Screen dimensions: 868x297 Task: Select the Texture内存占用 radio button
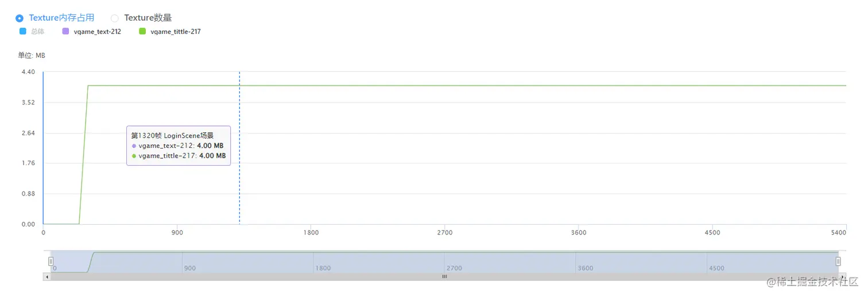20,18
